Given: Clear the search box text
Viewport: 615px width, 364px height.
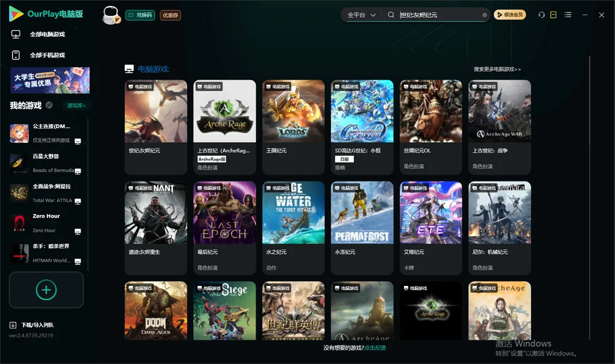Looking at the screenshot, I should pos(485,15).
